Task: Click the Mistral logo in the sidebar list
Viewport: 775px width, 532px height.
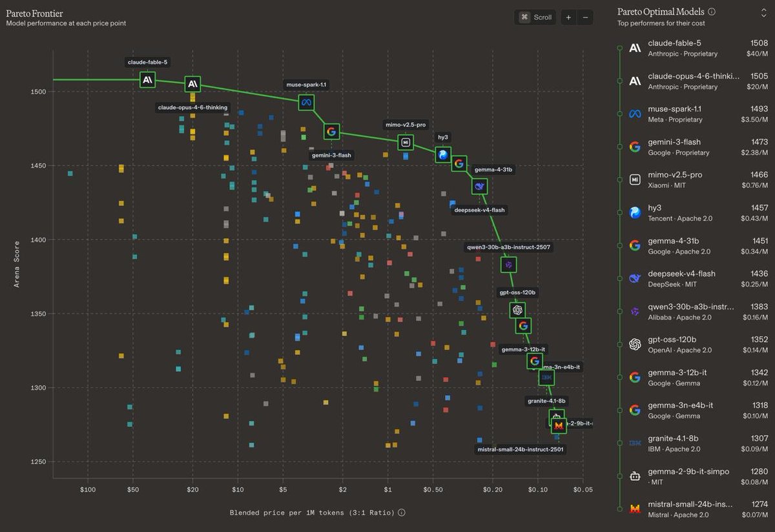Action: tap(635, 509)
